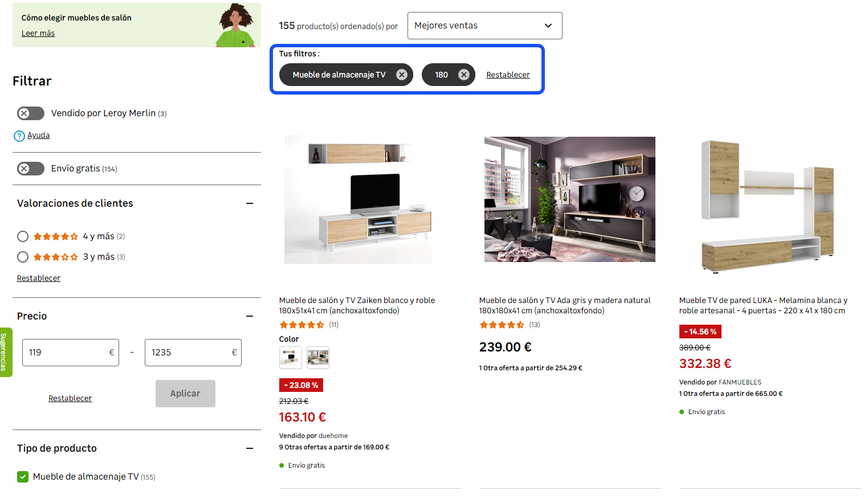Screen dimensions: 868x499
Task: Select the second Zaiken color thumbnail
Action: (318, 358)
